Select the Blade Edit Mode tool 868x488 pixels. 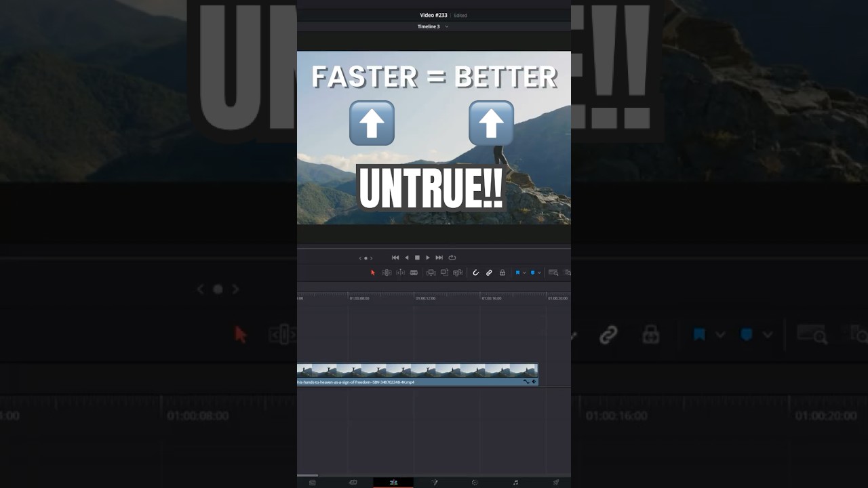pyautogui.click(x=414, y=272)
